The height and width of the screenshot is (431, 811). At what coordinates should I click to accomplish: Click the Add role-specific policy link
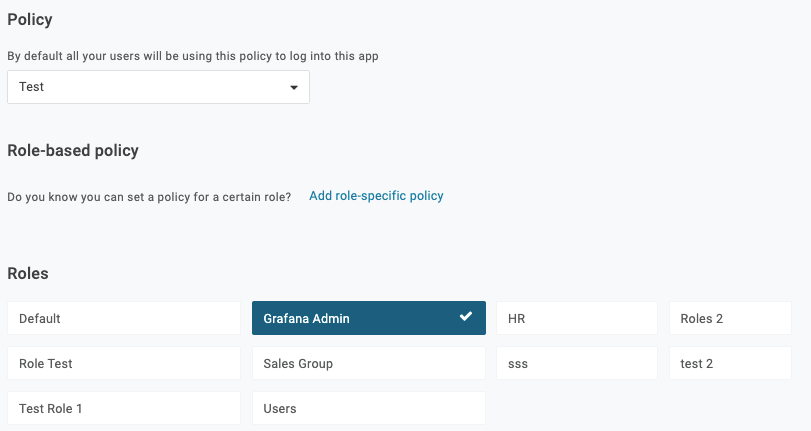click(376, 196)
